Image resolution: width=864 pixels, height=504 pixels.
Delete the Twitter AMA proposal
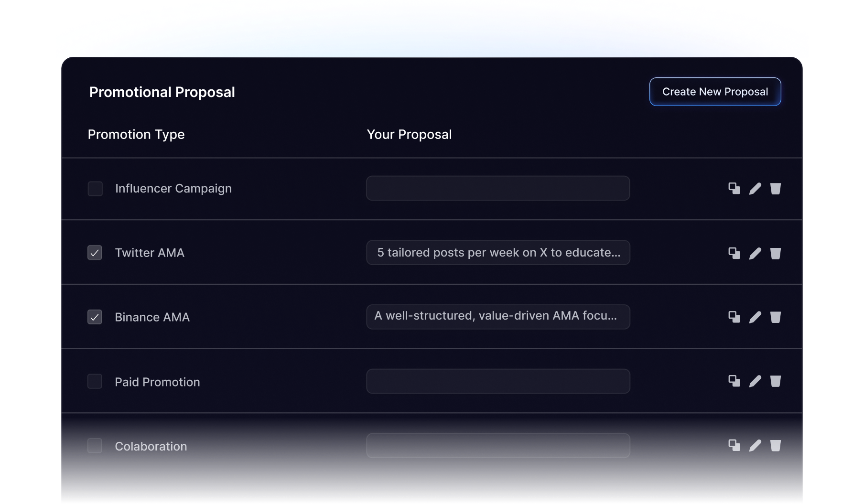tap(776, 253)
